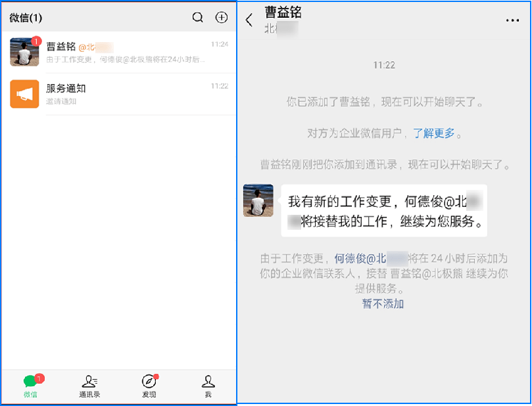Open the 邀请通知 preview under 服务通知
The image size is (532, 406).
[61, 101]
